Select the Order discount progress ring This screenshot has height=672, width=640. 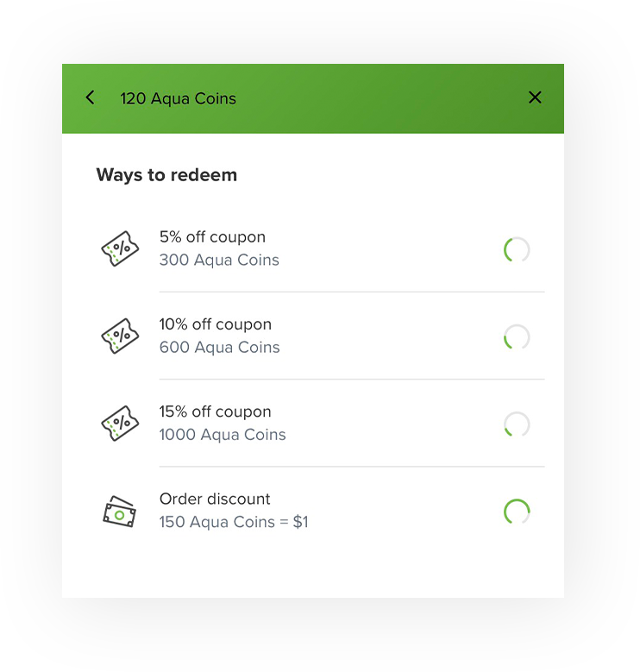pos(517,512)
